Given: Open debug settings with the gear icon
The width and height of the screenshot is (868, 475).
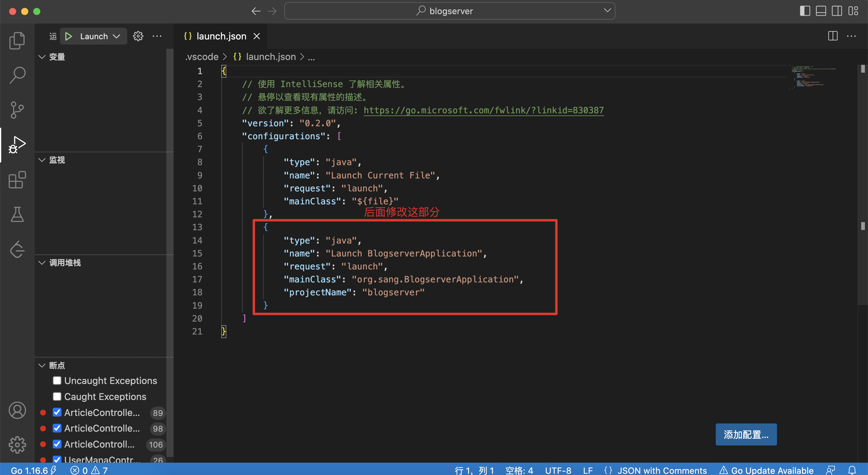Looking at the screenshot, I should (138, 36).
